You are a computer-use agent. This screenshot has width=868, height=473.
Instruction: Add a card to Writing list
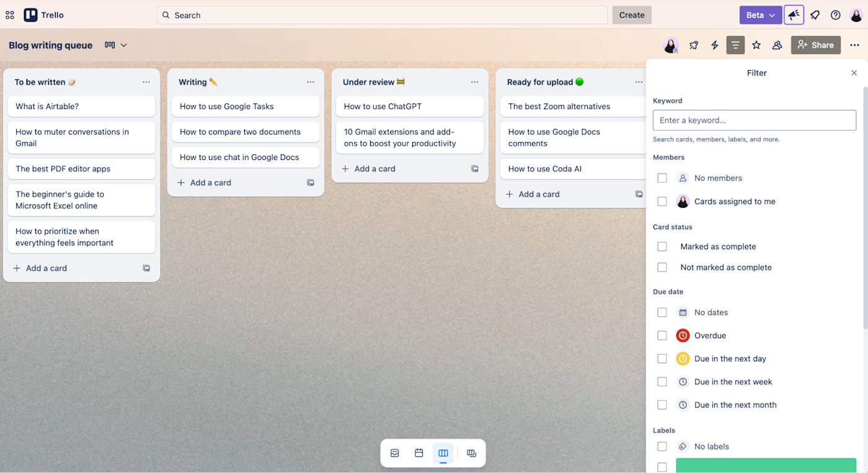pyautogui.click(x=205, y=183)
